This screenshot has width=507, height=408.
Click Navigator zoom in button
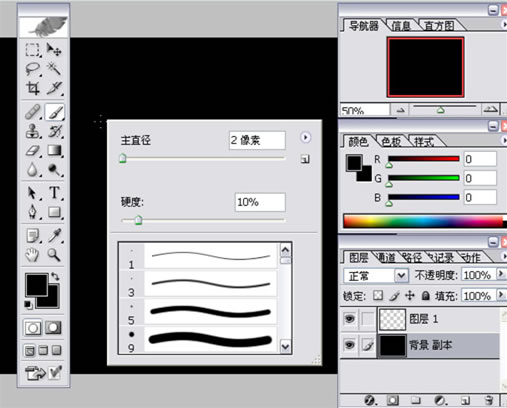tap(490, 109)
